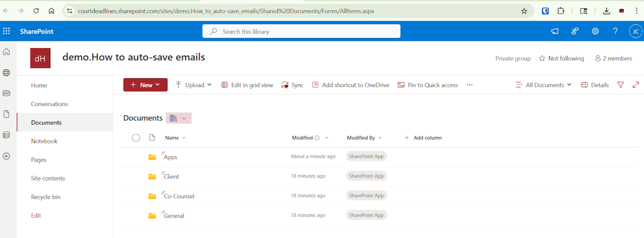Click the globe icon in left app rail
The image size is (644, 238).
point(7,73)
